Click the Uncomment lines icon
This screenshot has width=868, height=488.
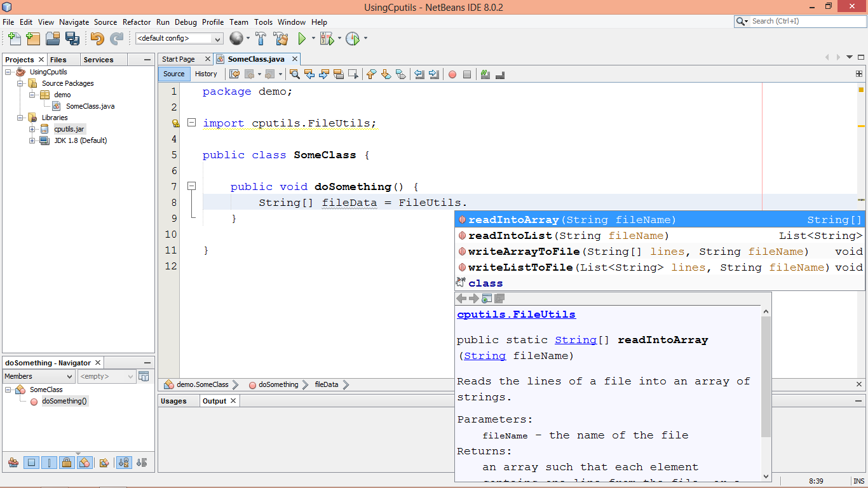point(500,74)
